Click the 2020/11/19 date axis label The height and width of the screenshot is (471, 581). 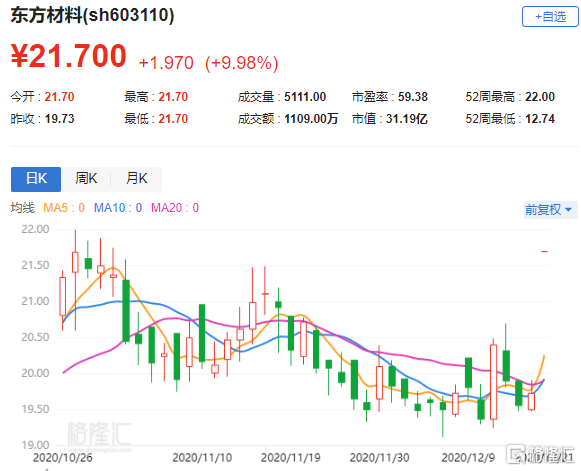click(291, 458)
